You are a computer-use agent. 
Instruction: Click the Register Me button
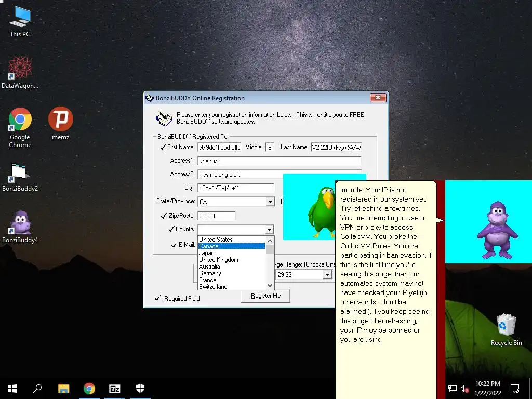[x=265, y=296]
